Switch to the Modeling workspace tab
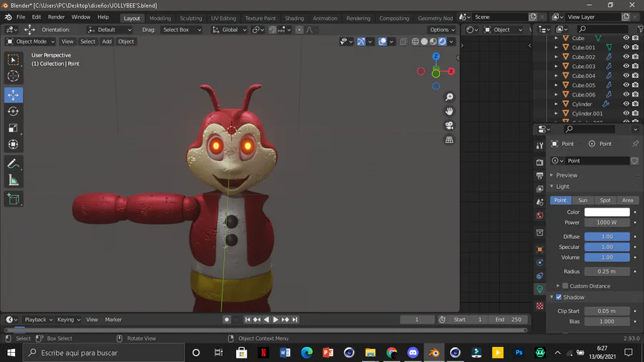Viewport: 644px width, 362px height. click(x=160, y=18)
